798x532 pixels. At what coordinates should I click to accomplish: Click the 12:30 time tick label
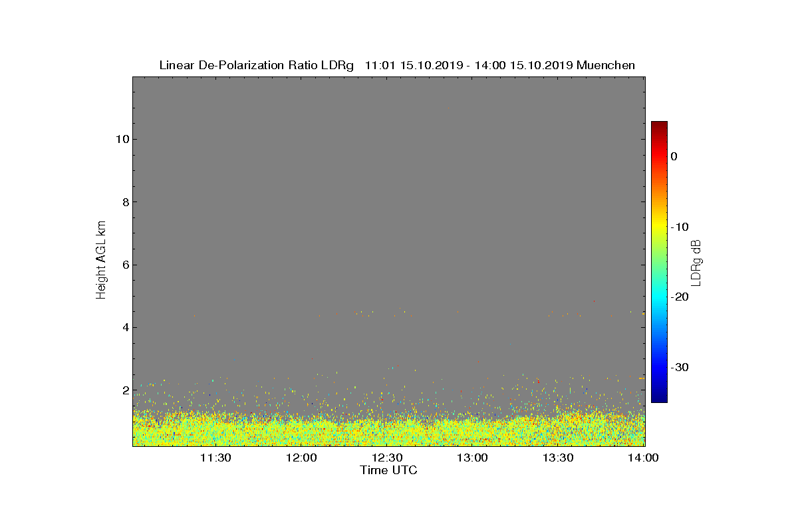click(x=388, y=458)
